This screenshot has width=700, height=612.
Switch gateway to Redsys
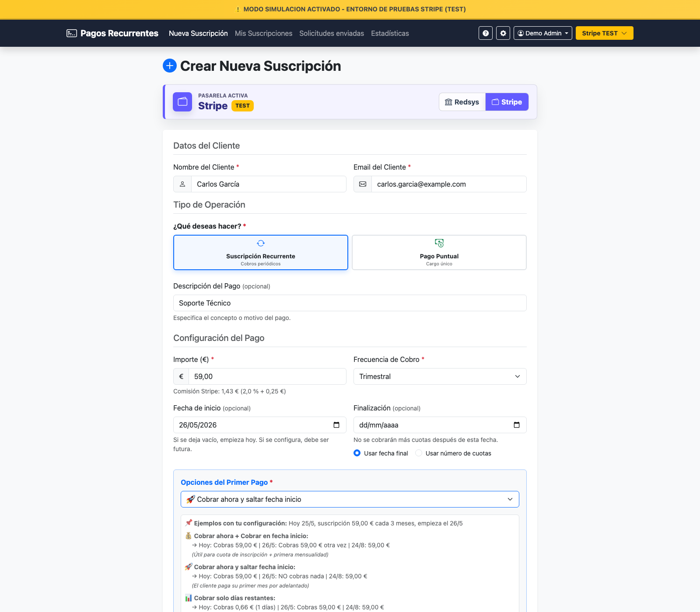[462, 102]
